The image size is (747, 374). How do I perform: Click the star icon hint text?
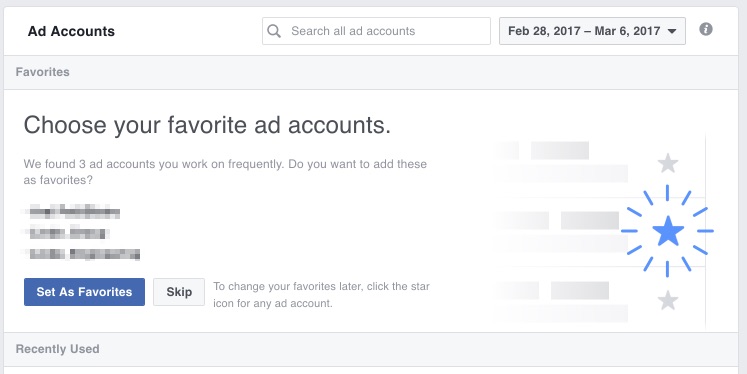coord(321,295)
